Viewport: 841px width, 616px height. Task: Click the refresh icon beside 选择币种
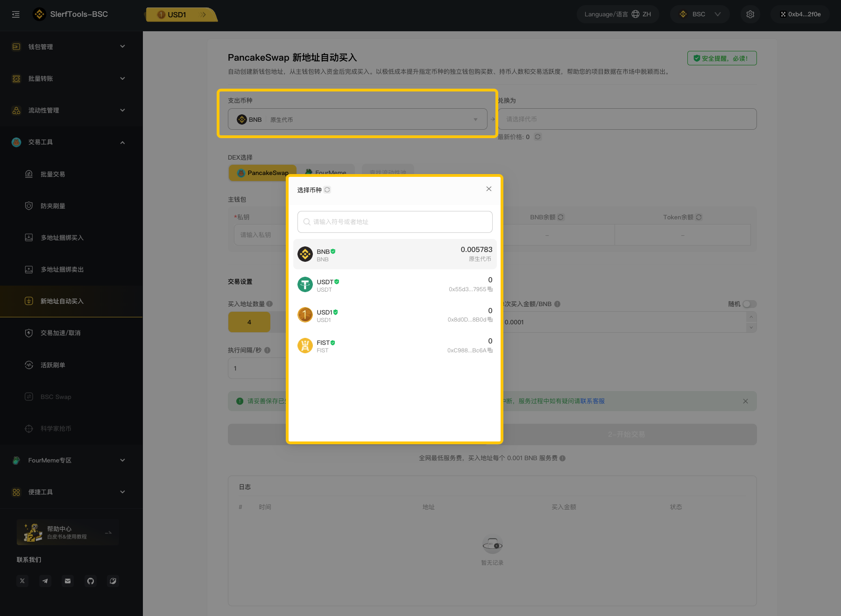click(327, 190)
